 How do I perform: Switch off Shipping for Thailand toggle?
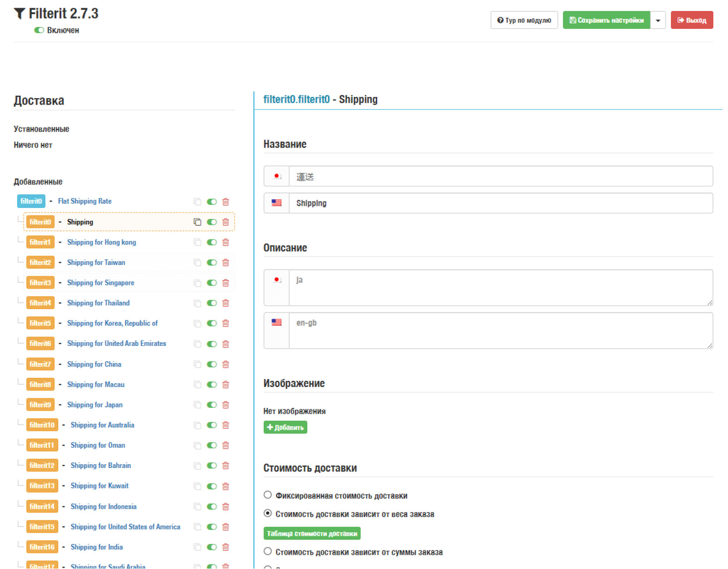tap(212, 303)
